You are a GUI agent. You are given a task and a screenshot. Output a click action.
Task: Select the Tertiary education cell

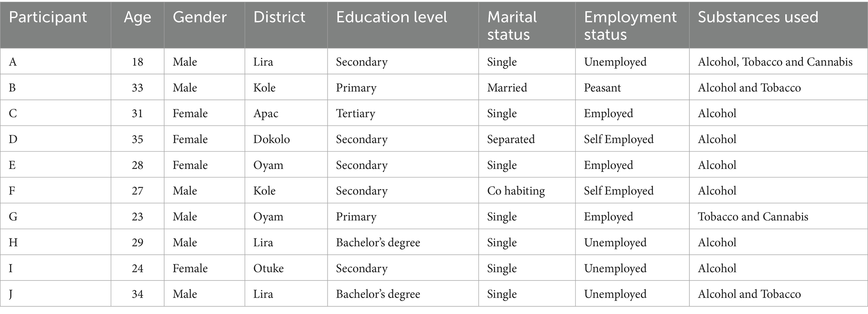(355, 113)
